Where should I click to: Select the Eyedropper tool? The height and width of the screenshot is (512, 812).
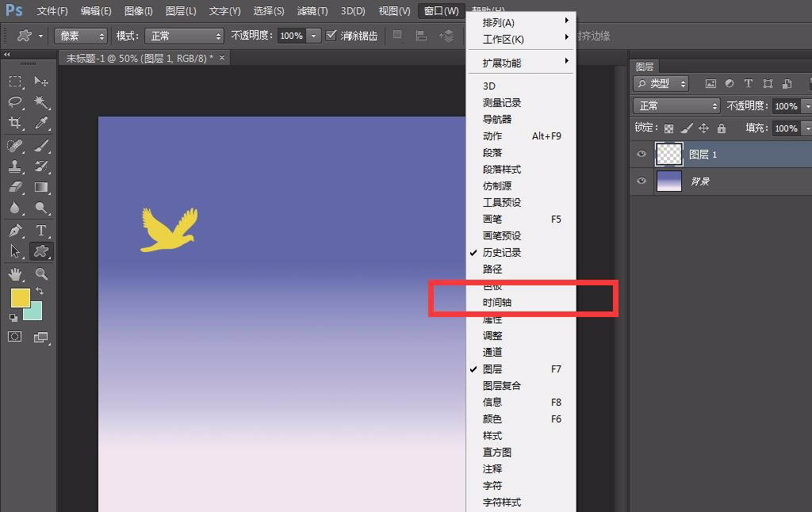click(41, 123)
